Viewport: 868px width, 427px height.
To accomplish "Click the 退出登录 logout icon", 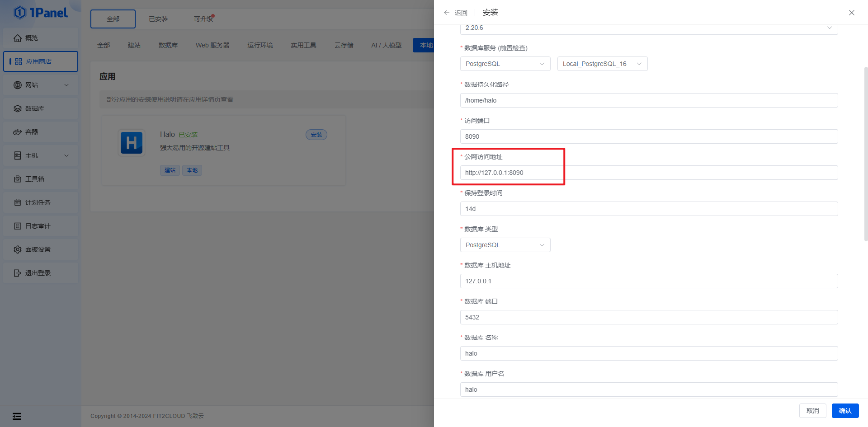I will (18, 273).
